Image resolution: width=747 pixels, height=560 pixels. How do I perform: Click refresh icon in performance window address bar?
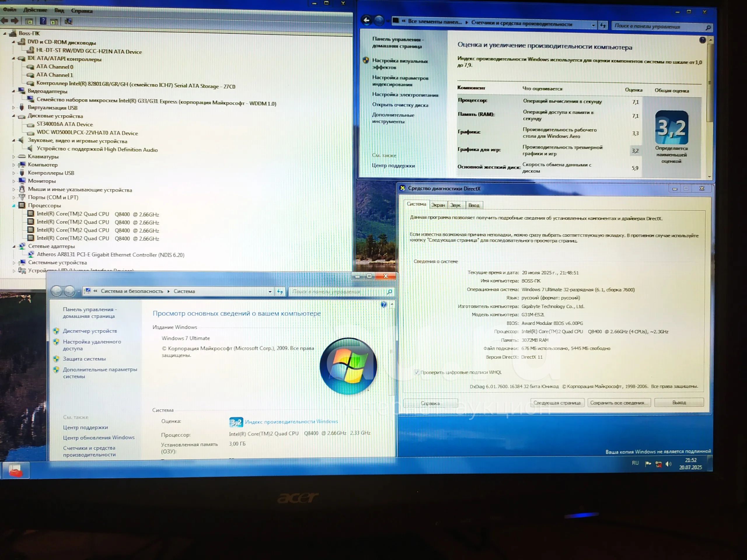(x=603, y=25)
